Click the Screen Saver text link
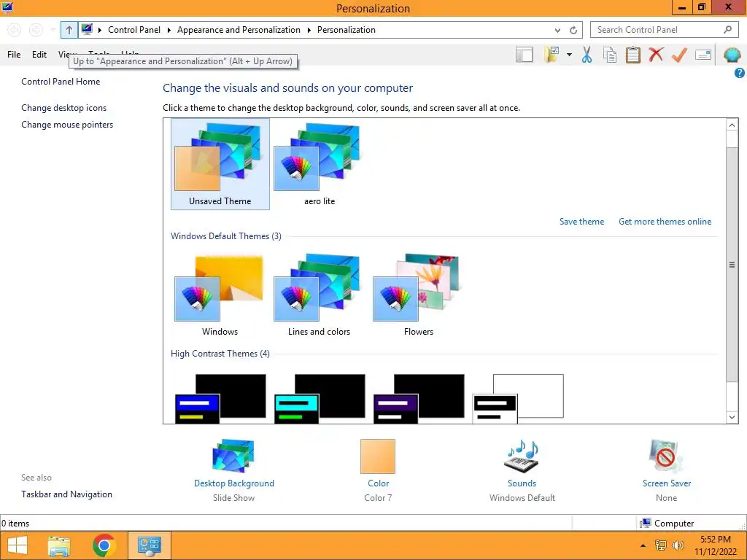This screenshot has height=560, width=747. point(667,483)
